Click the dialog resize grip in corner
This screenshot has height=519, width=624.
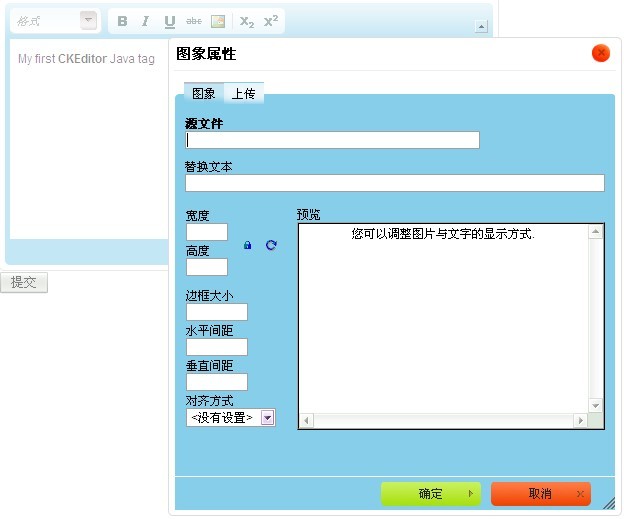tap(609, 504)
